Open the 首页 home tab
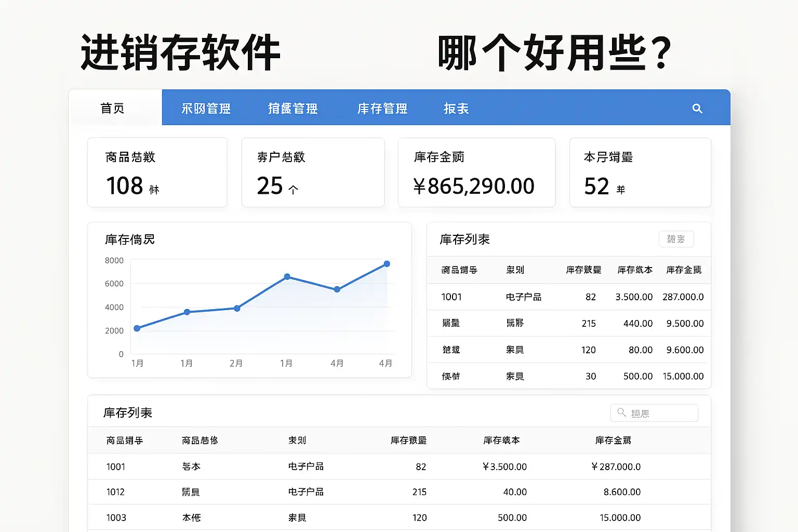The image size is (798, 532). click(x=113, y=108)
